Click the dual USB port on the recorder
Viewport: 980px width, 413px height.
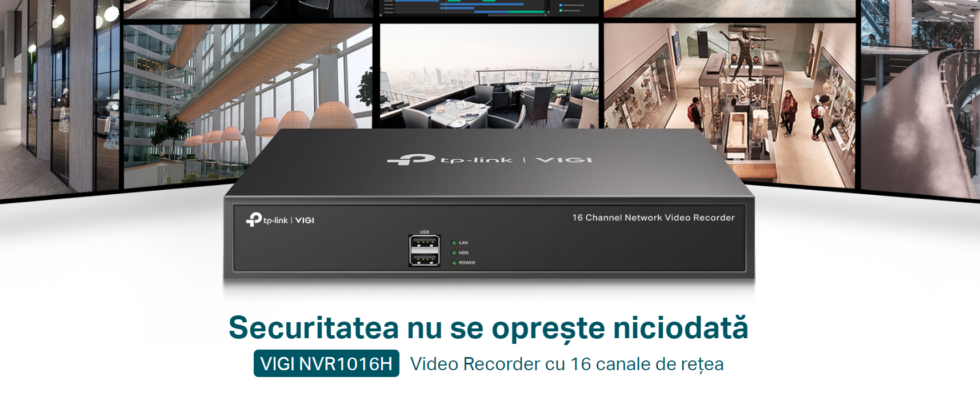coord(425,250)
